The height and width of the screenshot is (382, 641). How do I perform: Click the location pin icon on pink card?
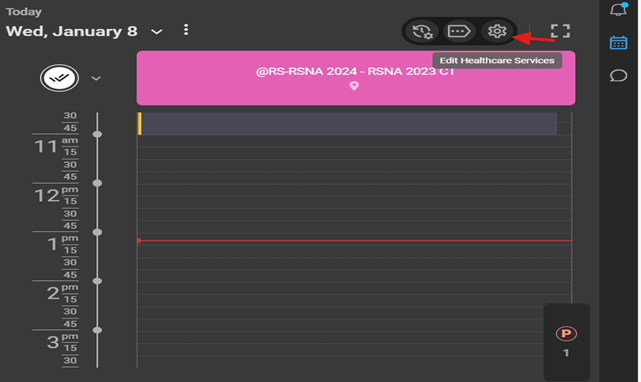354,86
